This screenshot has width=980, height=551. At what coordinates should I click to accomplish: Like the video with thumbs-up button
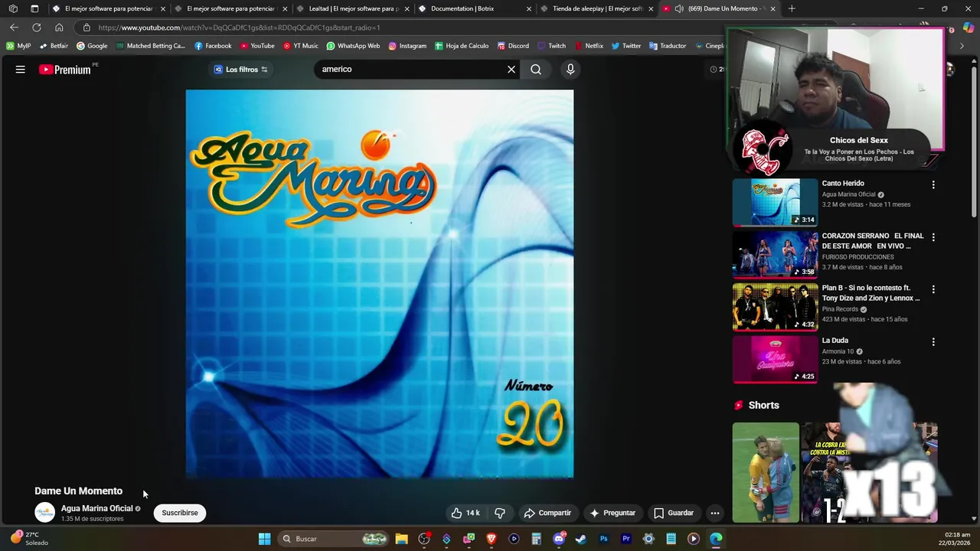coord(465,513)
